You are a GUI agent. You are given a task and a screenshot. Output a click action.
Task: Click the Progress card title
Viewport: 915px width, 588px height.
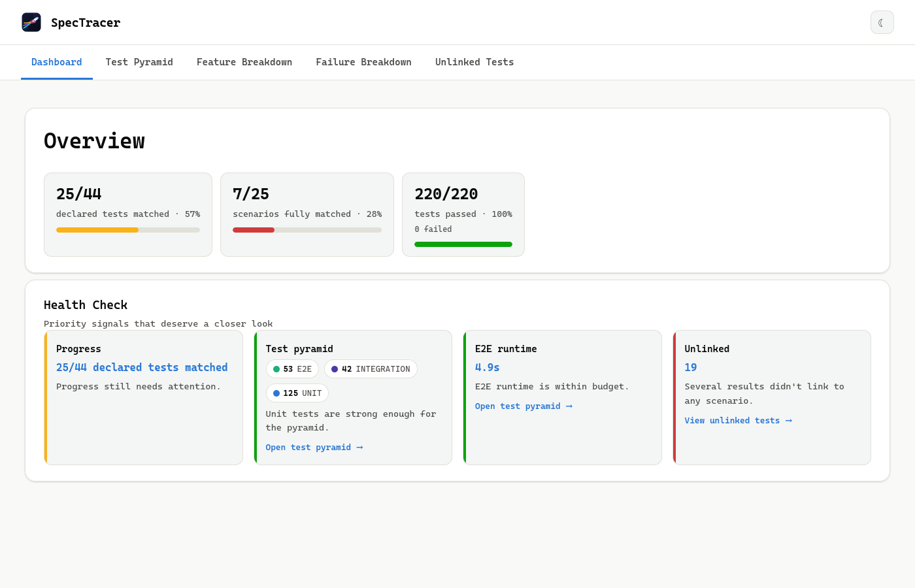(x=78, y=349)
